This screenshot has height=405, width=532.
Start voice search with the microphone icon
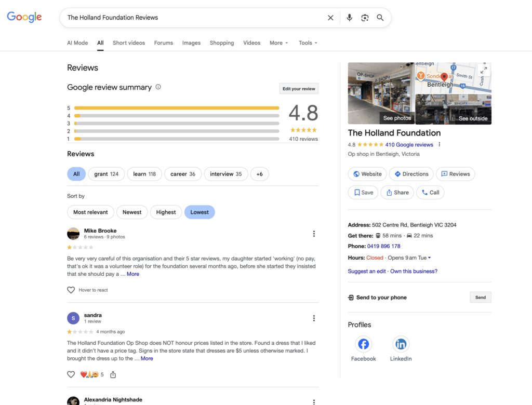349,18
